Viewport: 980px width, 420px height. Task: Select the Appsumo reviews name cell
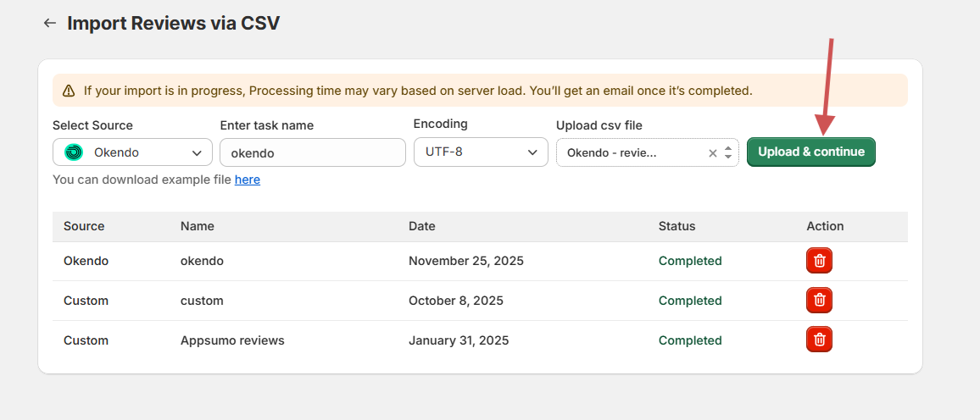click(232, 340)
